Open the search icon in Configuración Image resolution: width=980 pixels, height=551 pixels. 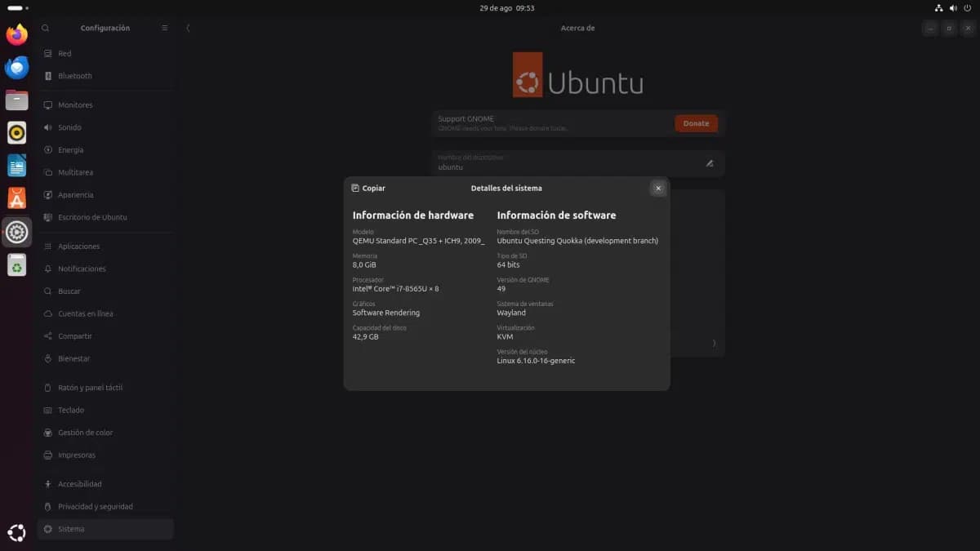point(46,28)
